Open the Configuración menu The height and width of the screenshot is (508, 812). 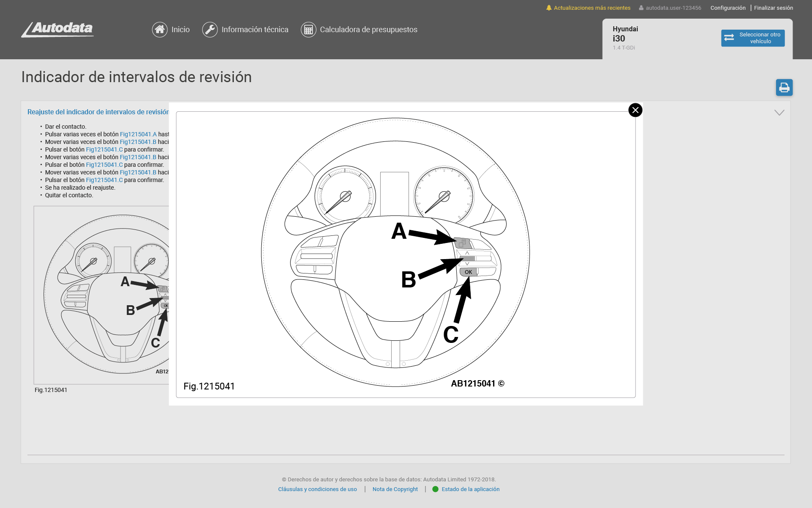[x=727, y=8]
